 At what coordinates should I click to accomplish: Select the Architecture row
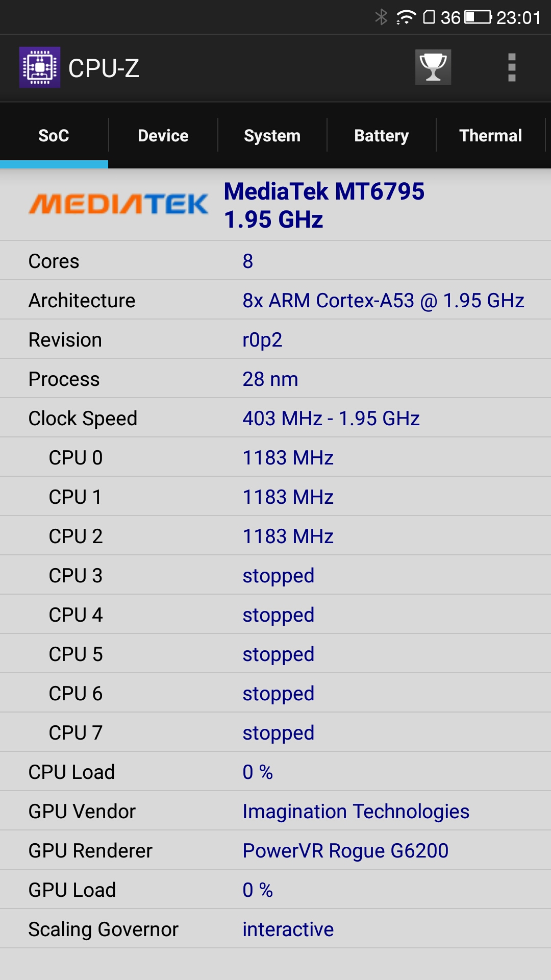point(275,300)
